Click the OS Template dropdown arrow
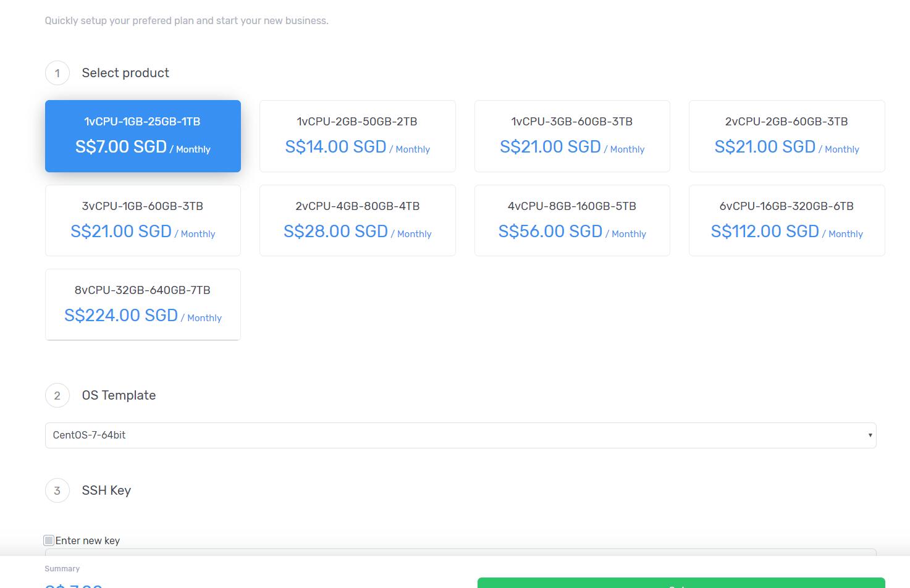The height and width of the screenshot is (588, 910). (870, 435)
